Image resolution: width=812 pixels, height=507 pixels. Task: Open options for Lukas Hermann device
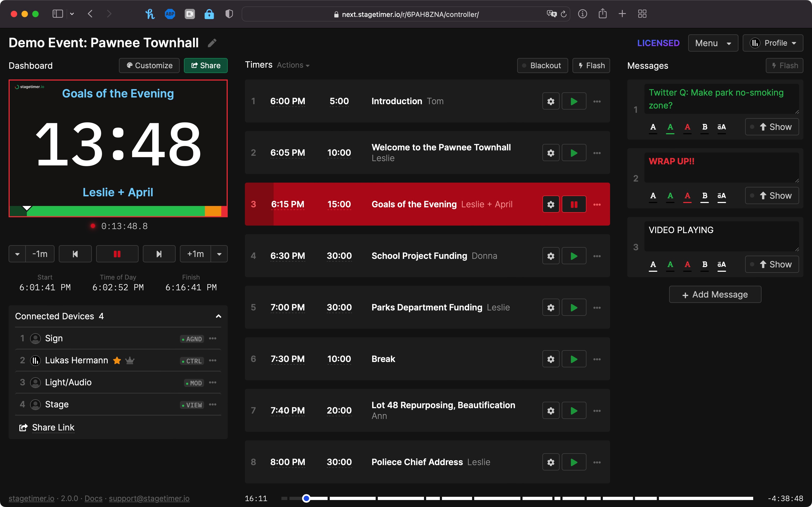coord(213,360)
